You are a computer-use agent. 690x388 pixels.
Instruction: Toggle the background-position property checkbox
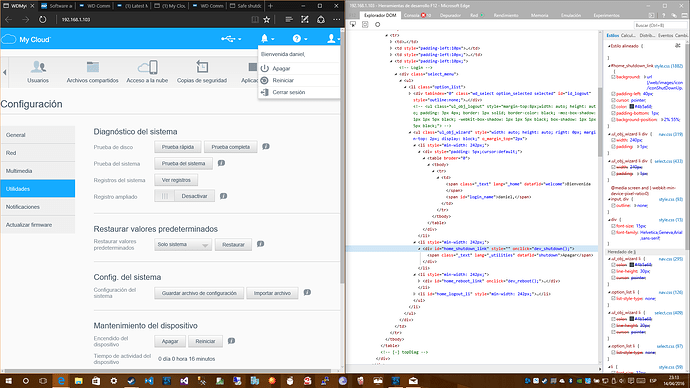[613, 120]
